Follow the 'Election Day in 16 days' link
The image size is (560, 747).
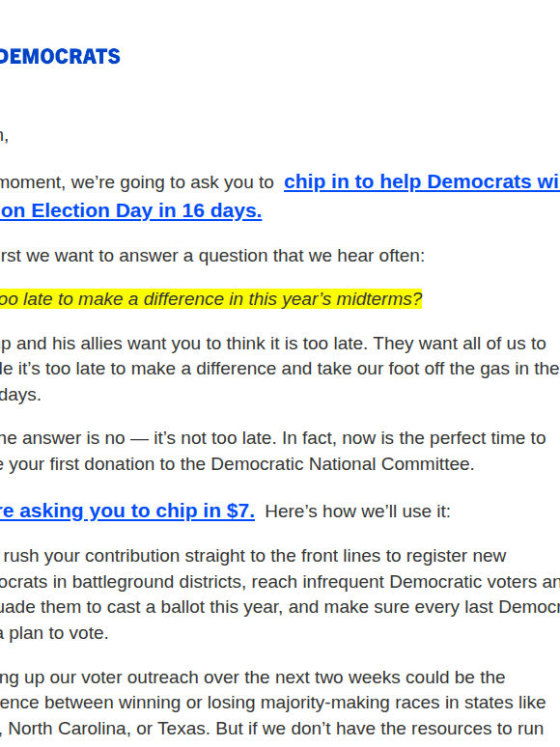click(x=131, y=210)
